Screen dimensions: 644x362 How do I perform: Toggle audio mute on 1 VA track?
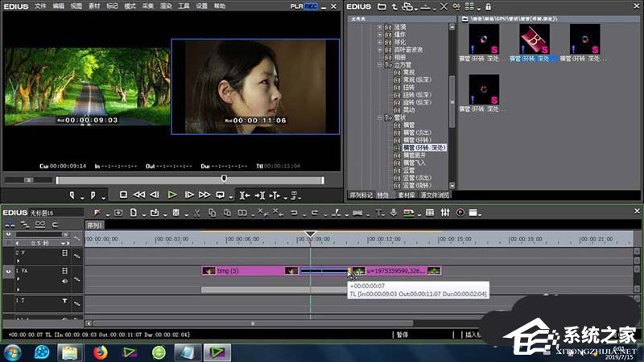pos(64,282)
